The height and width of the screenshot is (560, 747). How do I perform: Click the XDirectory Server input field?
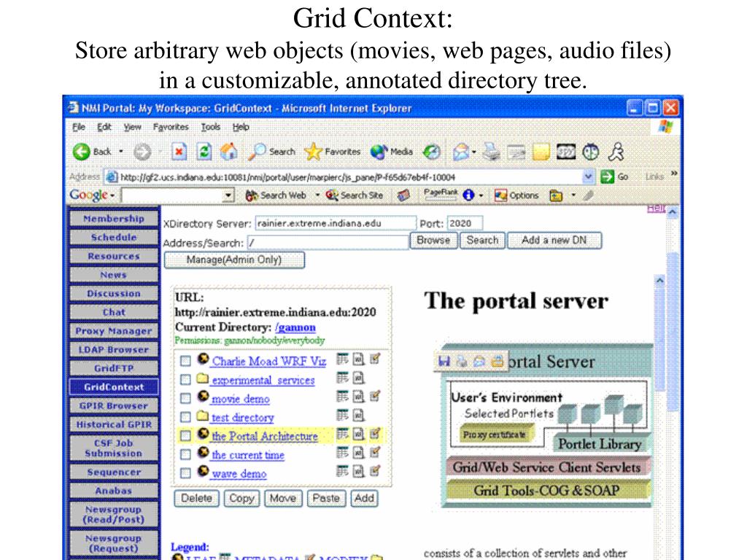(x=336, y=223)
